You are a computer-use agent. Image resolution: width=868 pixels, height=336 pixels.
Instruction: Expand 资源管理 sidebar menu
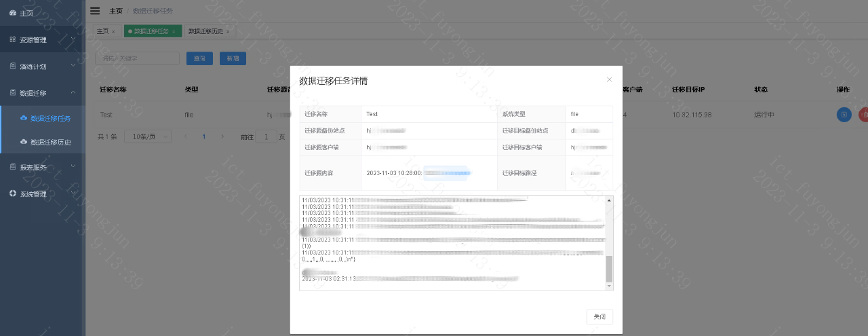point(42,39)
